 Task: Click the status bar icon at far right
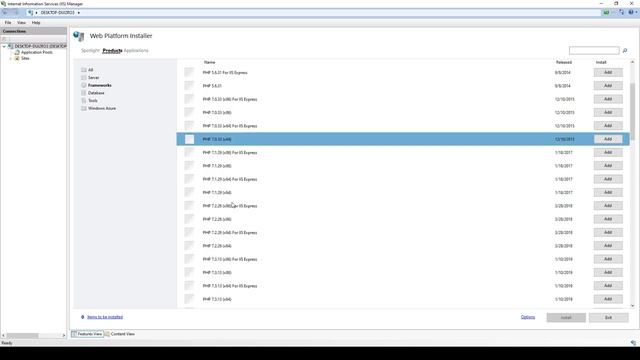pyautogui.click(x=633, y=343)
